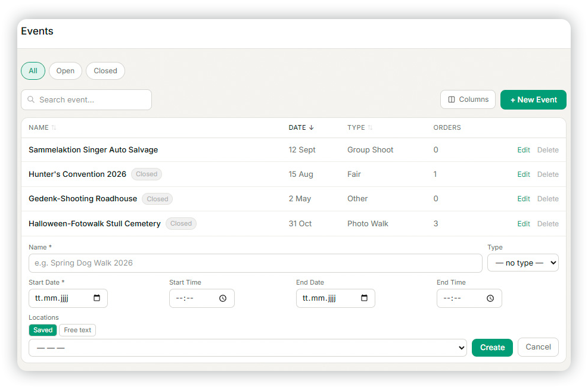This screenshot has width=588, height=390.
Task: Open the Columns chooser
Action: (468, 99)
